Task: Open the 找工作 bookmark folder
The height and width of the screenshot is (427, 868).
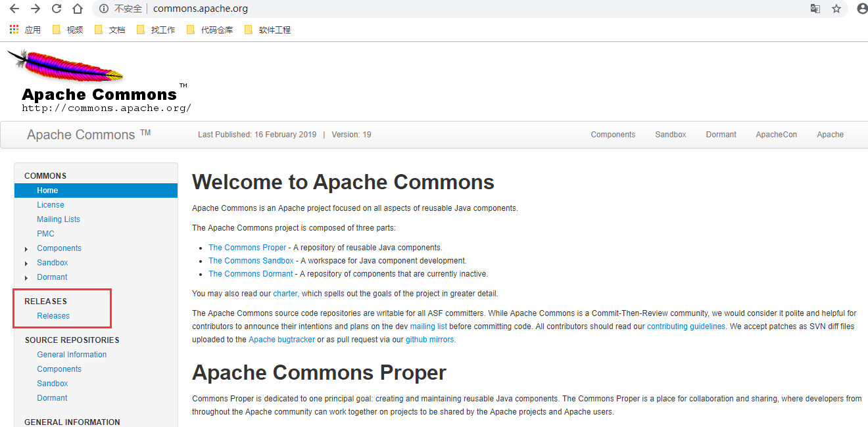Action: click(156, 30)
